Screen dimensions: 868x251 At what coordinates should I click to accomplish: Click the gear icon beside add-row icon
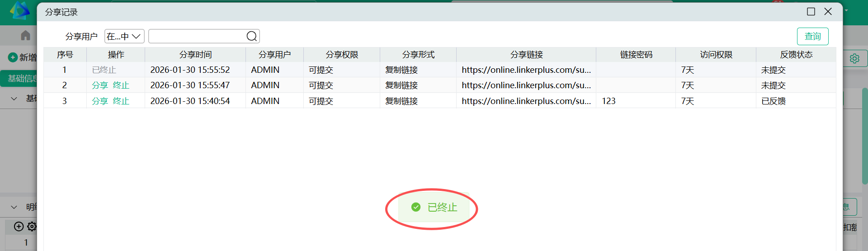point(32,227)
